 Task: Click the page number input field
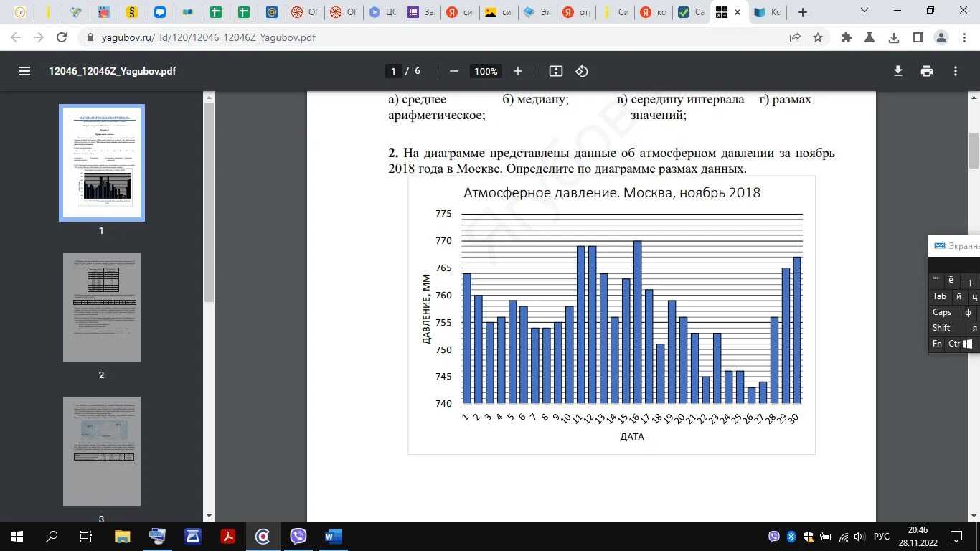pyautogui.click(x=393, y=71)
